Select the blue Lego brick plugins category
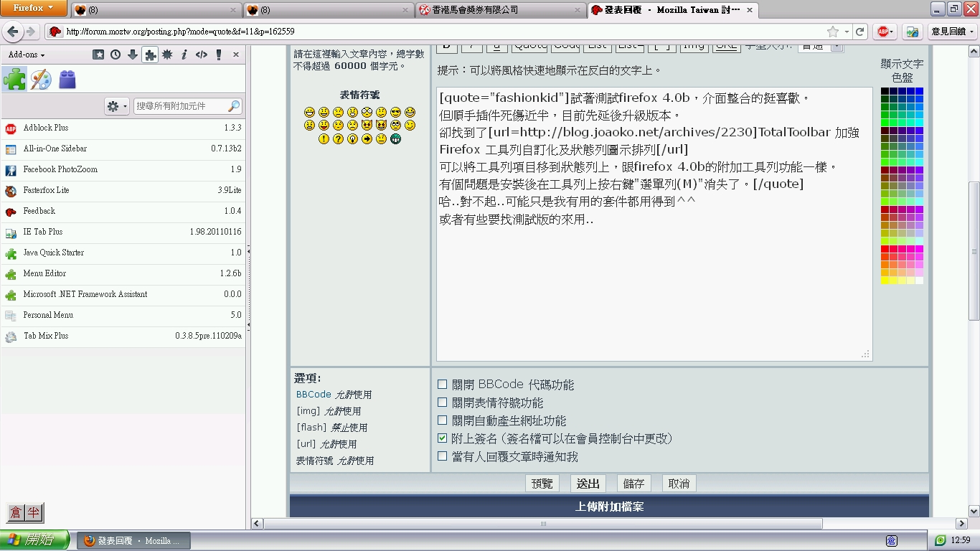The width and height of the screenshot is (980, 551). tap(67, 80)
